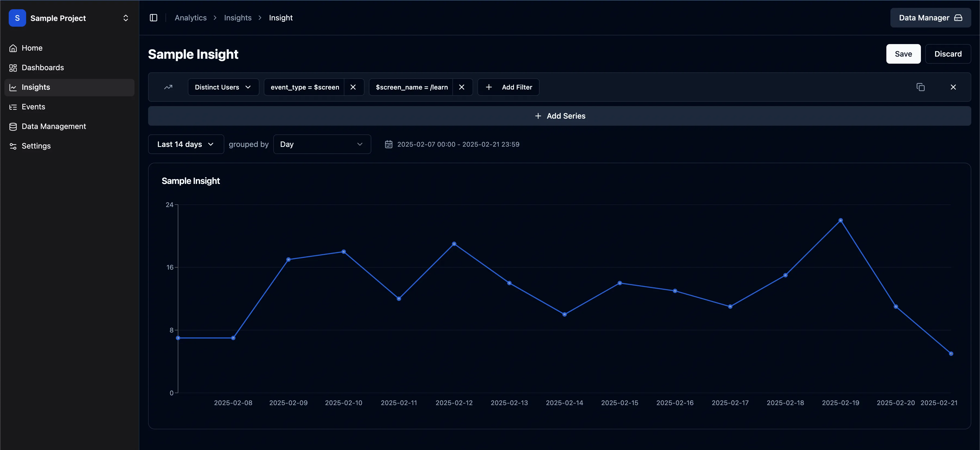Click the chart data point for 2025-02-19

tap(841, 220)
